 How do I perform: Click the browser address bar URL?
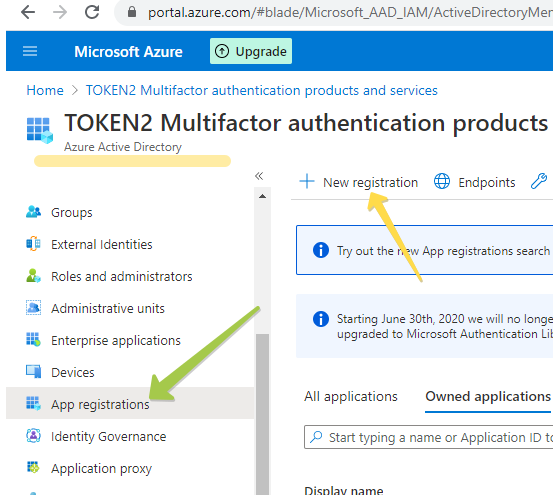(350, 12)
